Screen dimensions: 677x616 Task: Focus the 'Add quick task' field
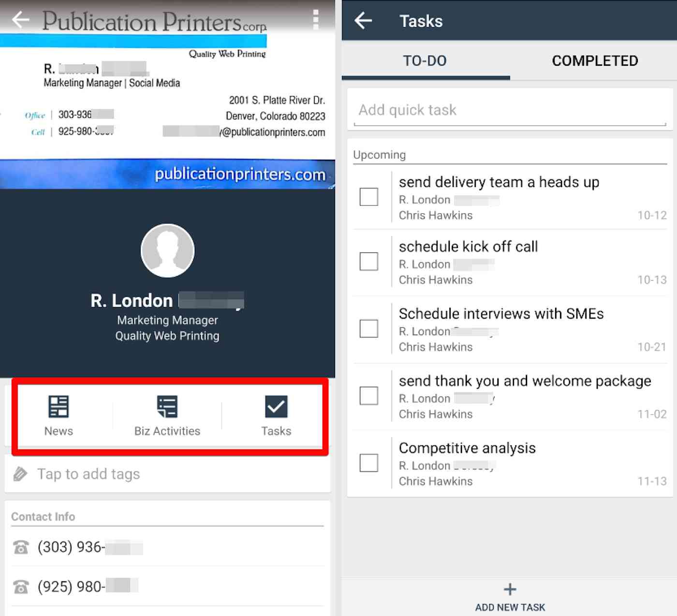click(x=510, y=110)
